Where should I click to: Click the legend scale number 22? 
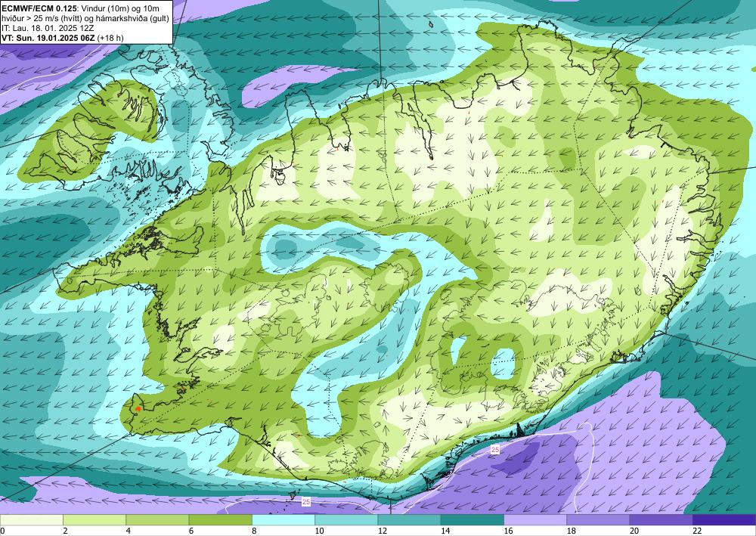697,531
